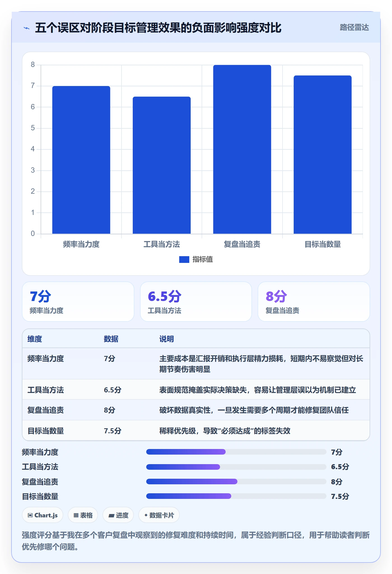
Task: Click the Chart.js tag chip
Action: click(x=43, y=515)
